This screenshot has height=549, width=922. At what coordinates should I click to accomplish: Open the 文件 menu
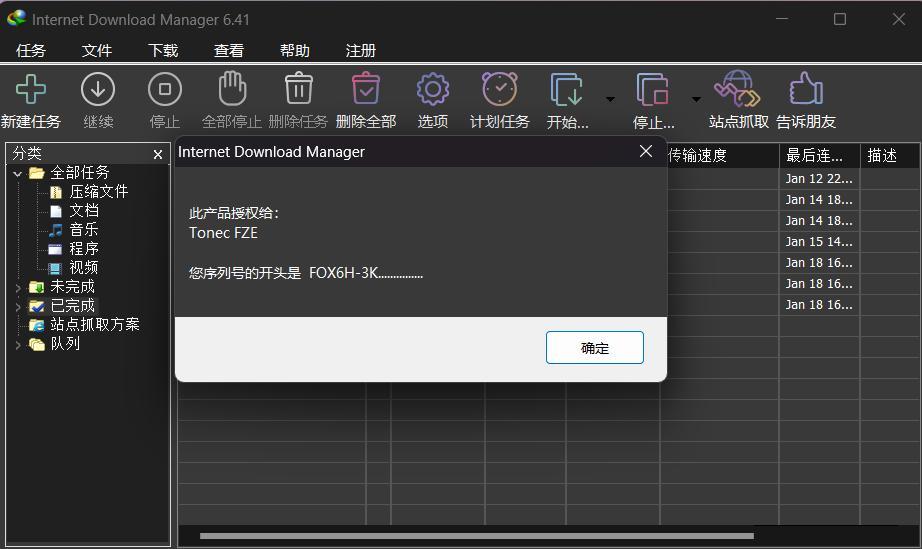96,51
